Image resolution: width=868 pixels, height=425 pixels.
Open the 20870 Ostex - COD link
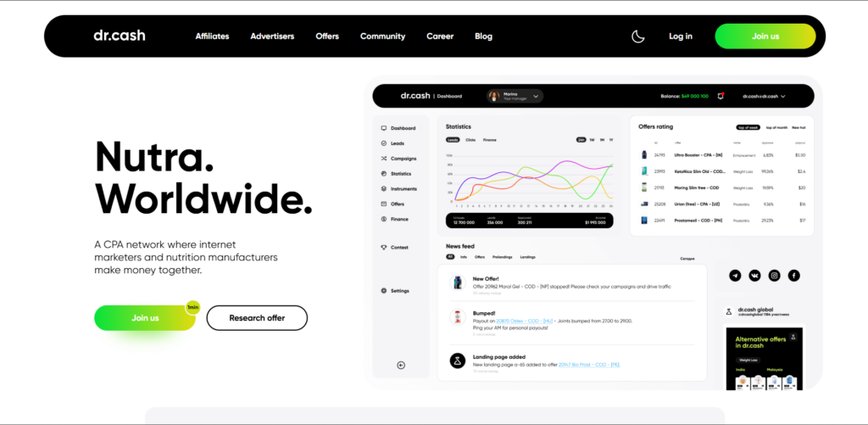click(x=525, y=321)
